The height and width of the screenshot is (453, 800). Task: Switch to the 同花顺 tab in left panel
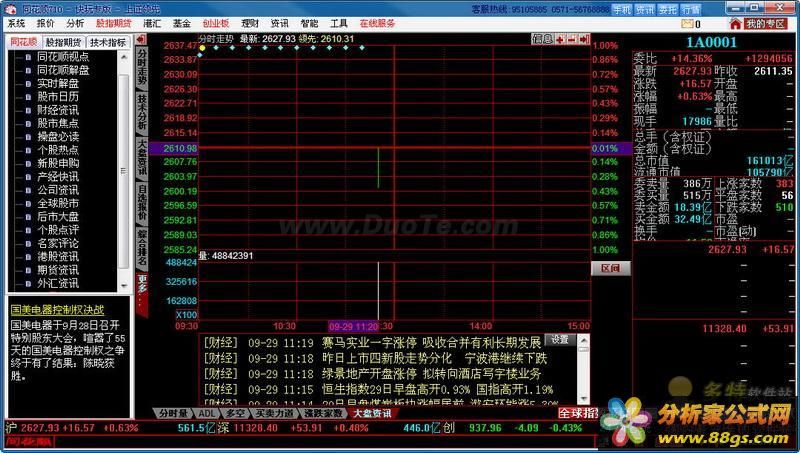tap(24, 42)
